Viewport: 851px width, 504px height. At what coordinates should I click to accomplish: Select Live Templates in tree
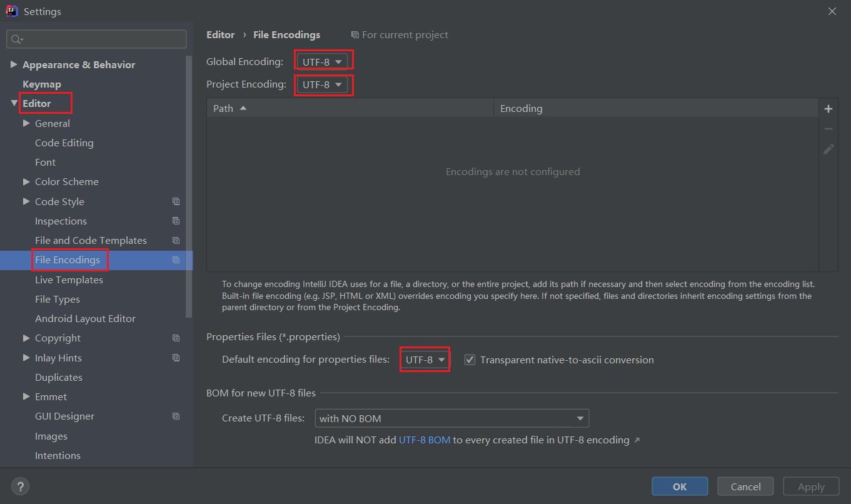[69, 280]
